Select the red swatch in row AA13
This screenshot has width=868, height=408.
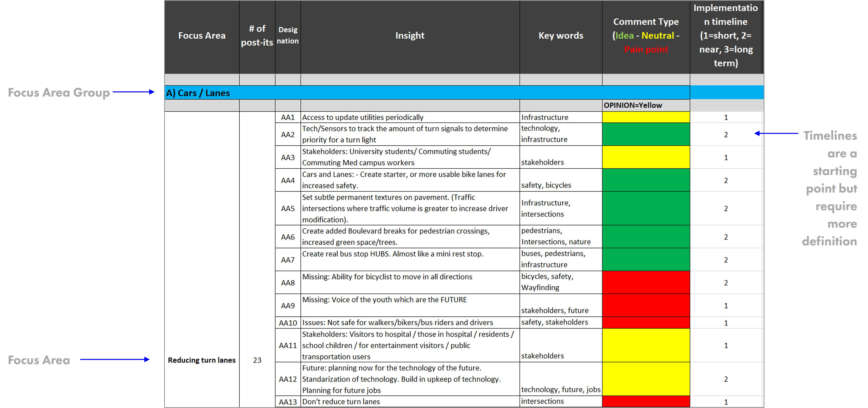click(x=646, y=401)
